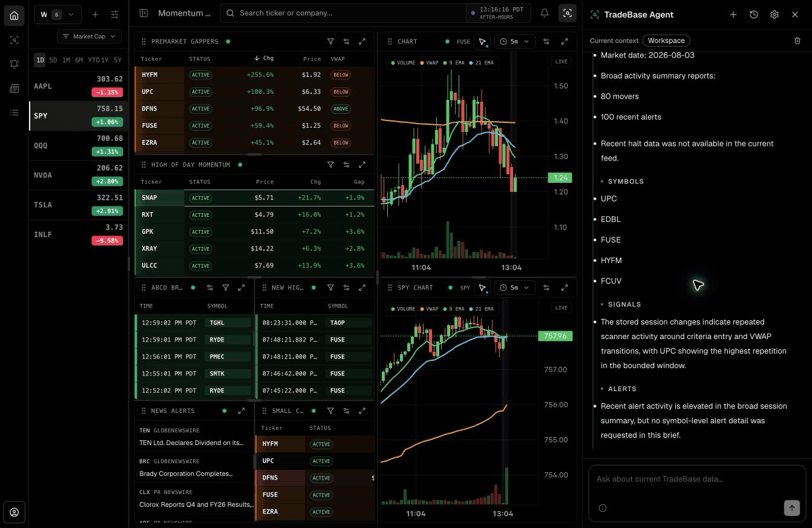
Task: Click the info icon in agent input
Action: pos(603,508)
